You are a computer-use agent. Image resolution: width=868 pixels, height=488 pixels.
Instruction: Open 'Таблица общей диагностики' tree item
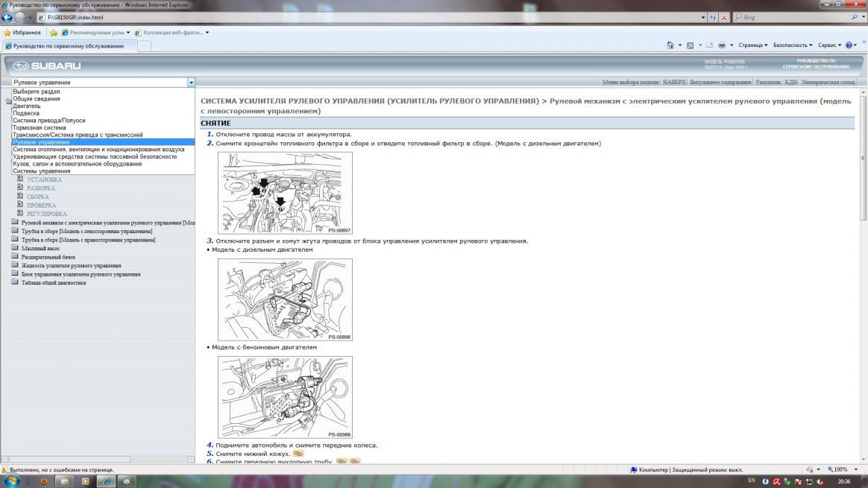54,282
